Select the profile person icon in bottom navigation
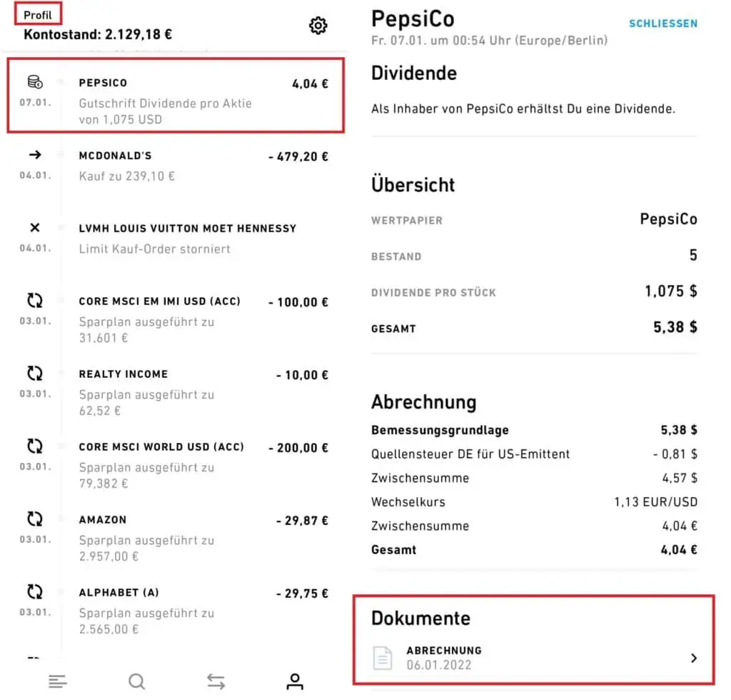This screenshot has width=731, height=700. point(295,682)
